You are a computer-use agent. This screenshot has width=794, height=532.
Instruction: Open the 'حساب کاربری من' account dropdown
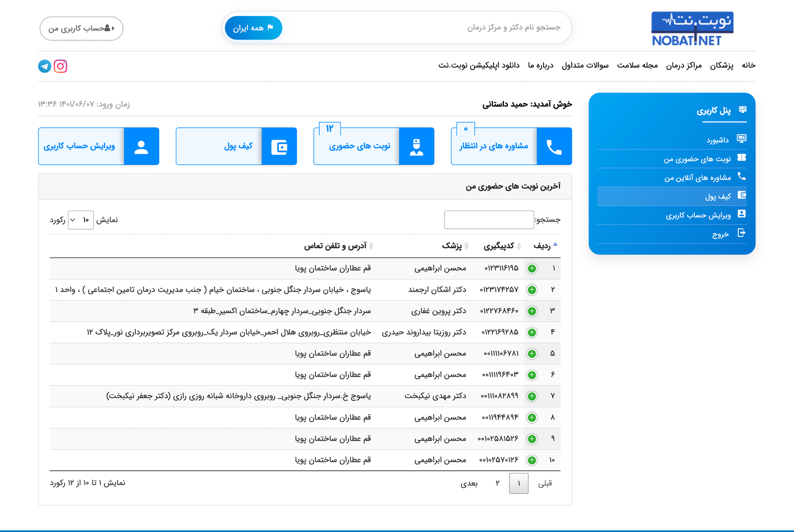[x=82, y=29]
